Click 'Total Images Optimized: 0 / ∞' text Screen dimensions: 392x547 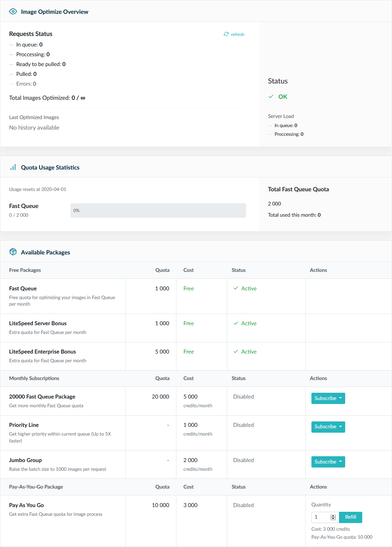47,98
